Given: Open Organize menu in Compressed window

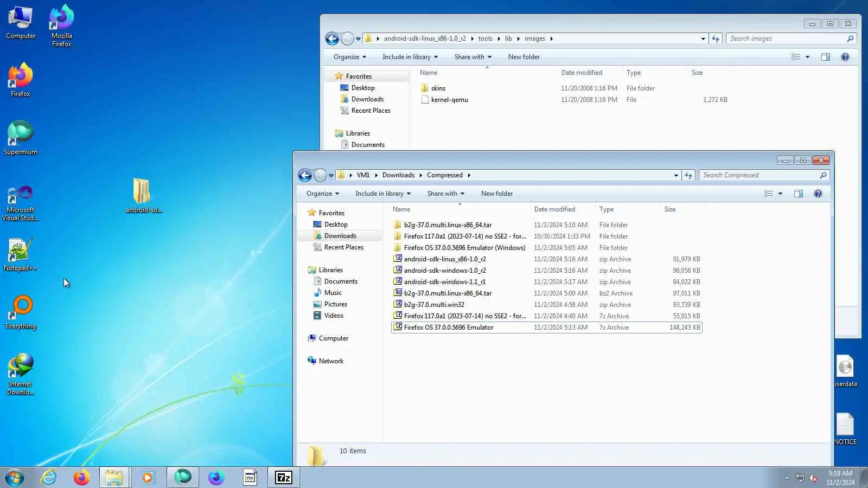Looking at the screenshot, I should coord(323,194).
